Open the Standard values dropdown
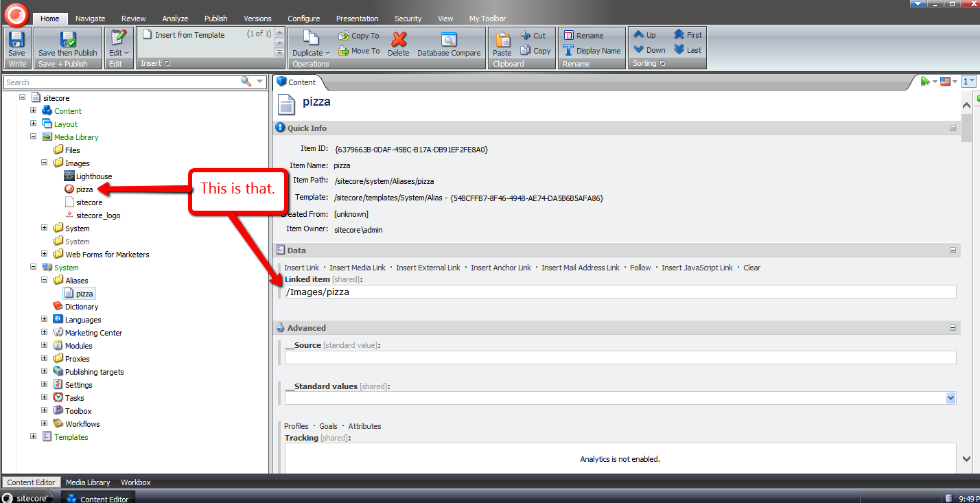 click(950, 398)
